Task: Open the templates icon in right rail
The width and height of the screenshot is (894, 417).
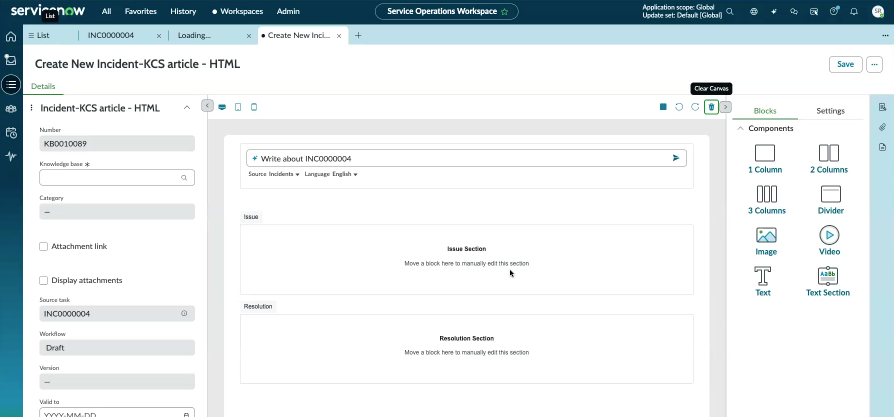Action: click(x=882, y=107)
